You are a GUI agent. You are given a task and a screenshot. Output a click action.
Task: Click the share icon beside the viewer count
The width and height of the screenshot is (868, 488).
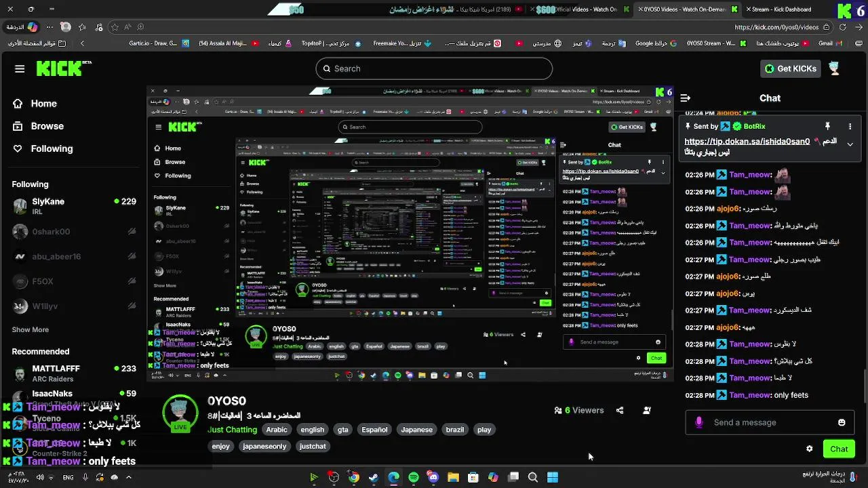click(x=620, y=410)
